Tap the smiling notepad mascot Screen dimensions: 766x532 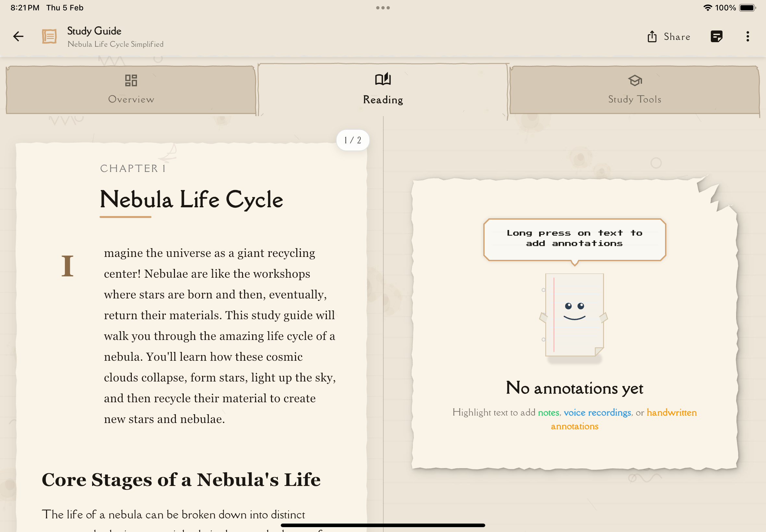[x=574, y=315]
